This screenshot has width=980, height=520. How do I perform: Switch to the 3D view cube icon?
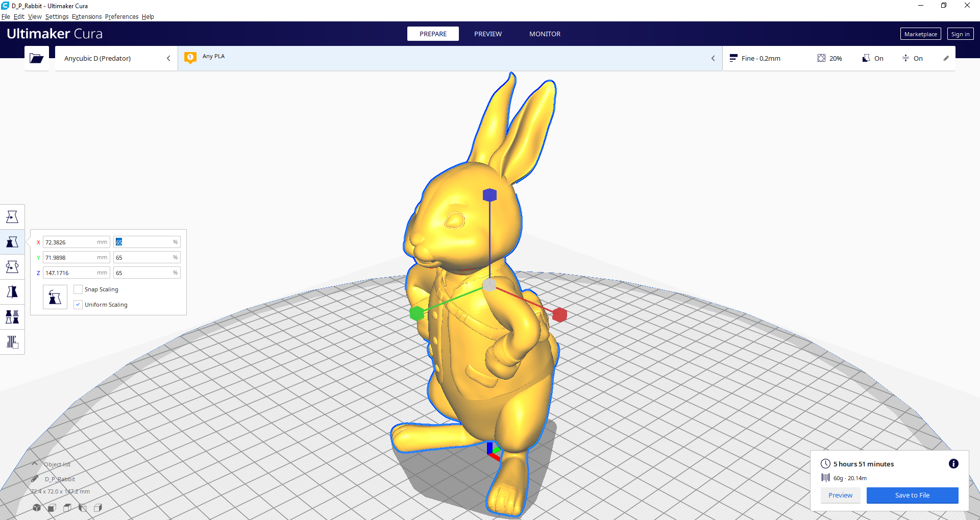point(37,508)
